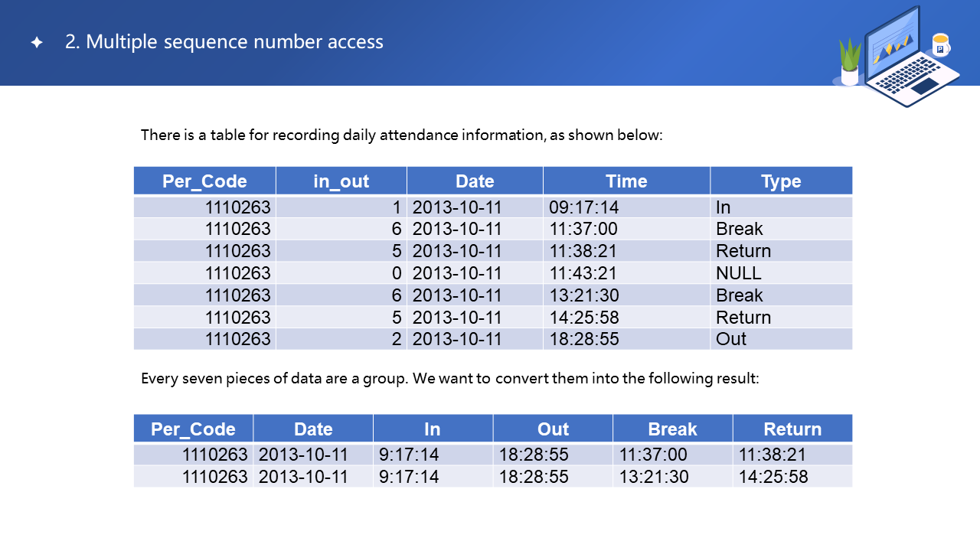Click the potted plant graphic
The width and height of the screenshot is (980, 551).
coord(850,63)
